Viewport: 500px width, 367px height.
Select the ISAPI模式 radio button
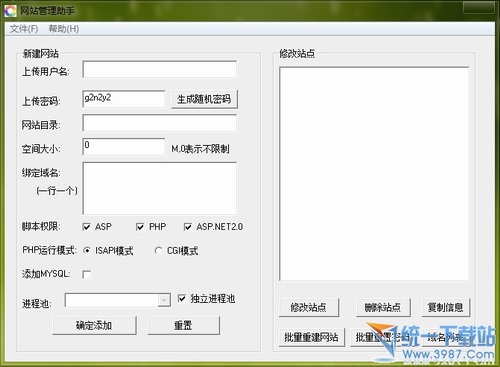[87, 251]
